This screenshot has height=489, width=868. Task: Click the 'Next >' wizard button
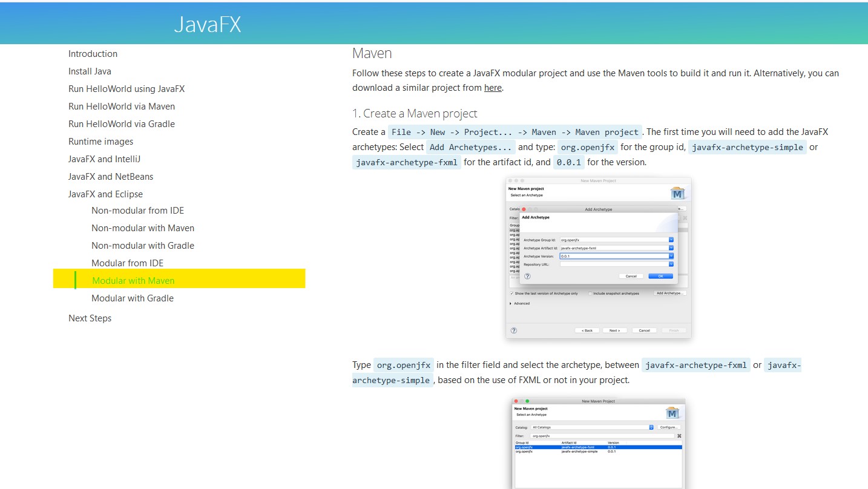[614, 330]
